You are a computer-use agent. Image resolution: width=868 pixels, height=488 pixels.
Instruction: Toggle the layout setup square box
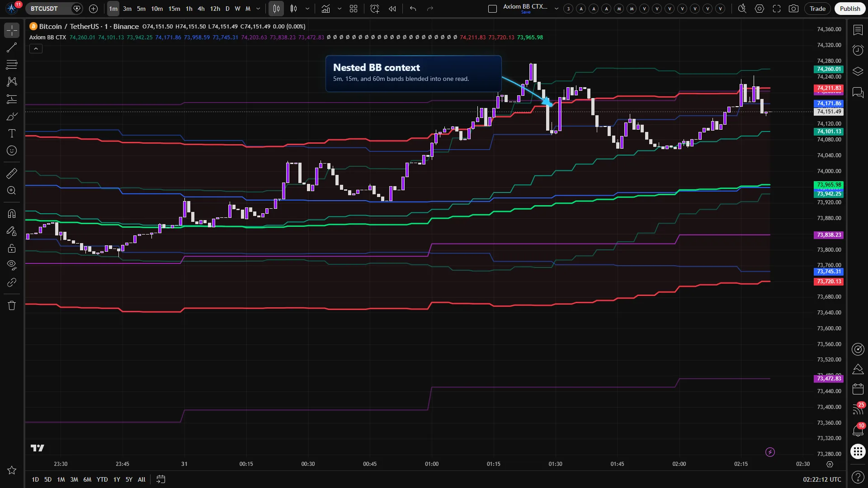pyautogui.click(x=493, y=9)
